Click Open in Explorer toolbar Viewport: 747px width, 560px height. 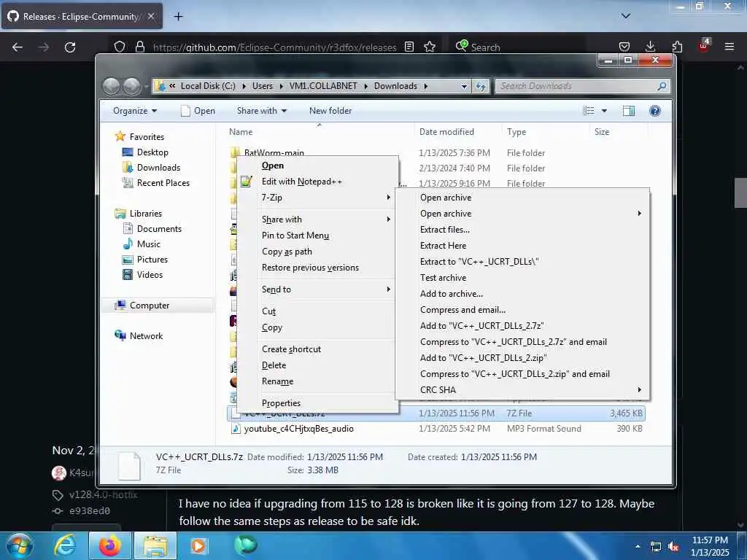coord(198,111)
